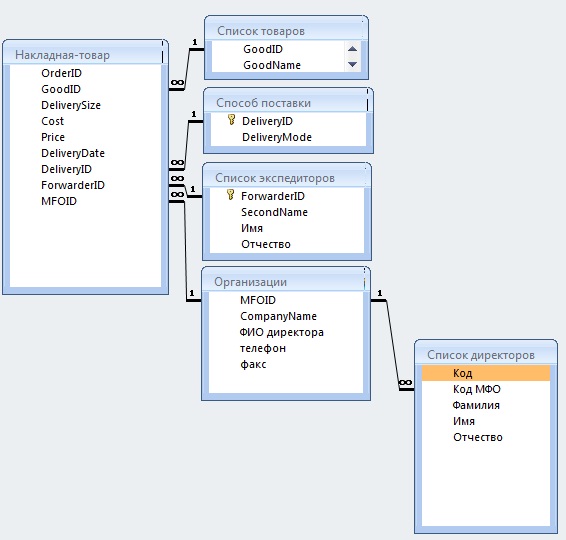Image resolution: width=566 pixels, height=540 pixels.
Task: Select Отчество field in Список экспедиторов
Action: tap(287, 244)
